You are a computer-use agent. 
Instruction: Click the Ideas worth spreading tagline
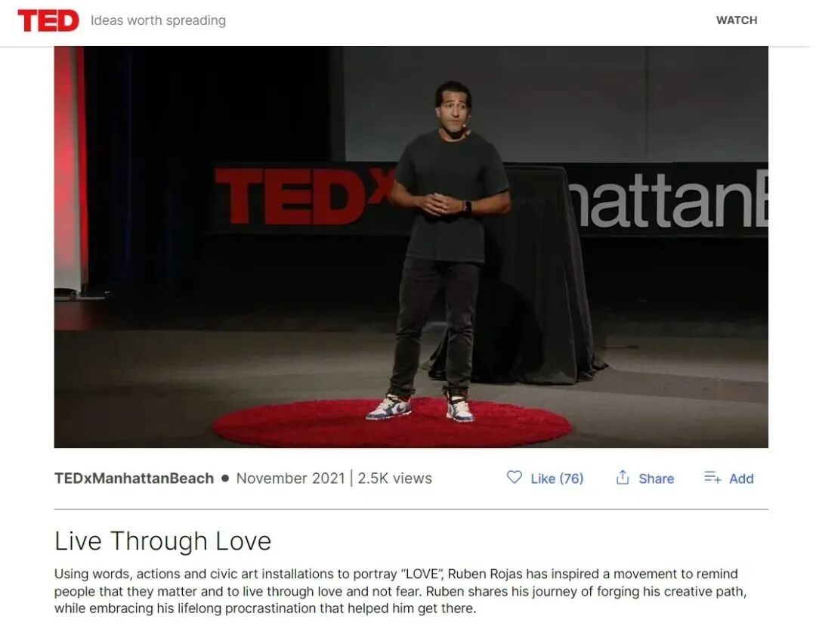[158, 20]
